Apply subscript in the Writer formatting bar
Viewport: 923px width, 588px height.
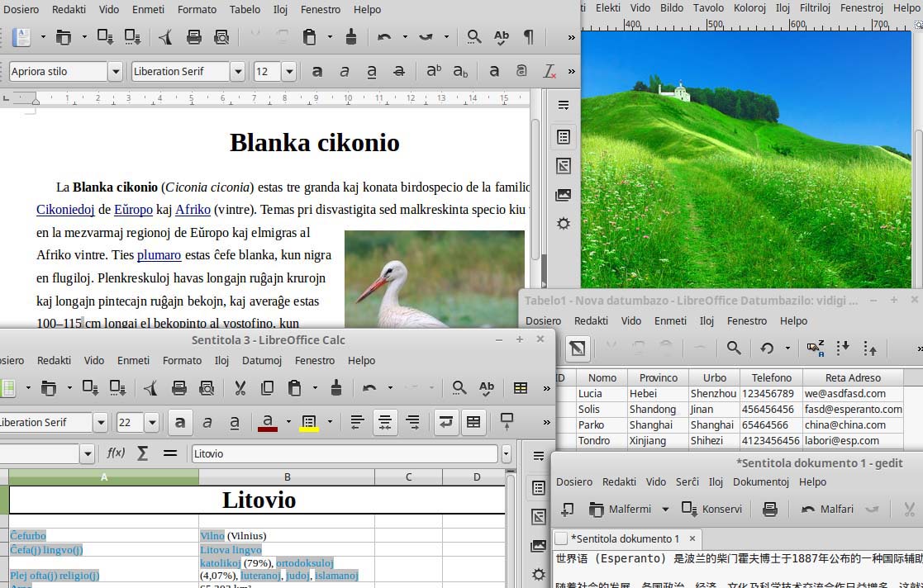(460, 71)
